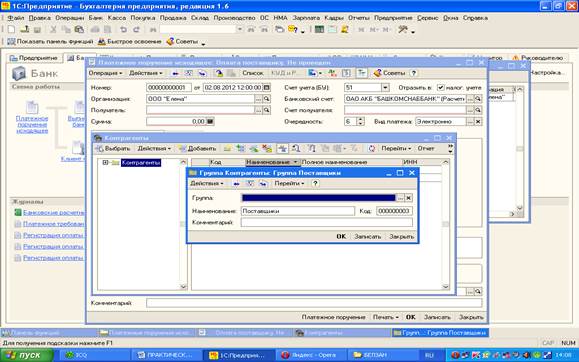Select the Контрагенты folder in tree
This screenshot has width=579, height=362.
[x=141, y=163]
